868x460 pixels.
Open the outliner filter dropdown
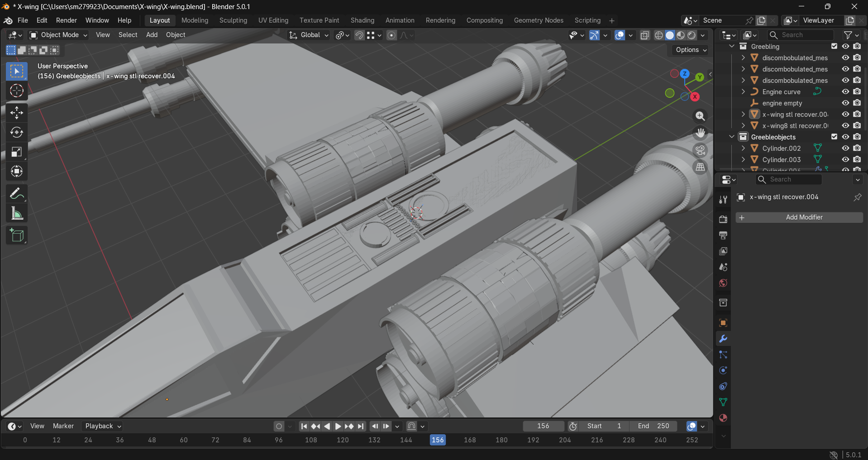[851, 35]
